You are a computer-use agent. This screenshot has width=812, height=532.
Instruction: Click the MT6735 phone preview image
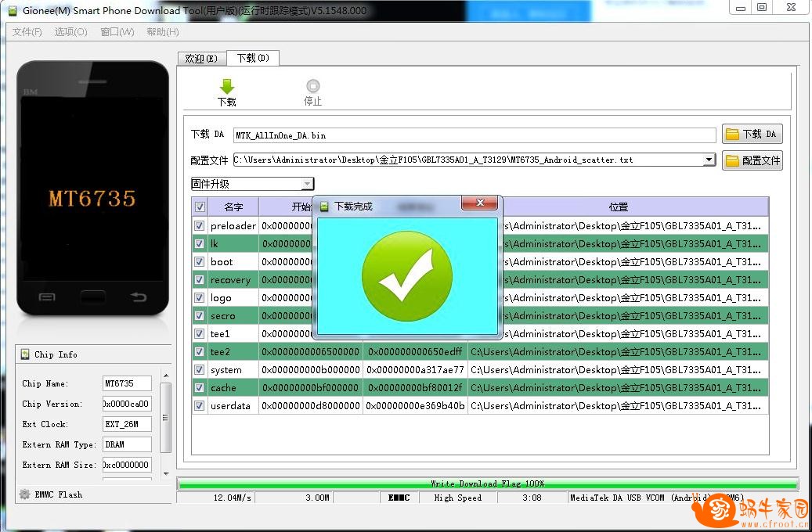[x=92, y=189]
